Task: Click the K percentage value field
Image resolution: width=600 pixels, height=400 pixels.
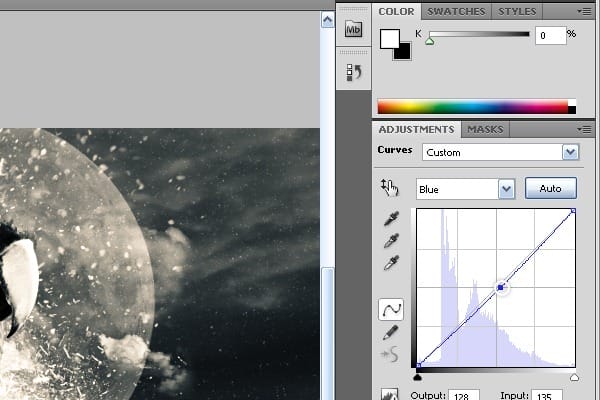Action: coord(550,35)
